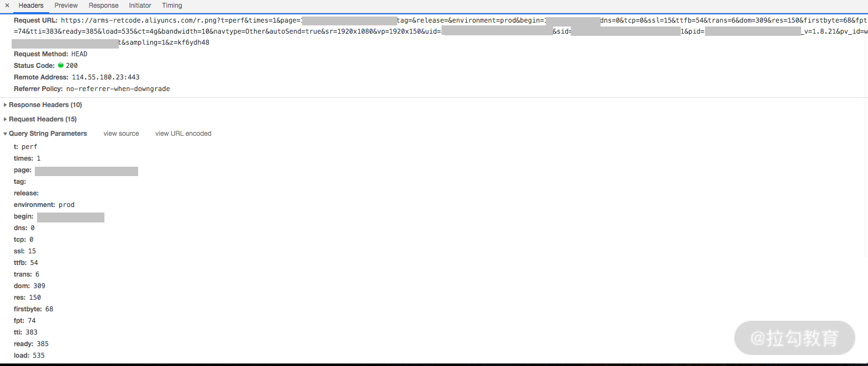Click the view source link
Image resolution: width=868 pixels, height=366 pixels.
(121, 134)
